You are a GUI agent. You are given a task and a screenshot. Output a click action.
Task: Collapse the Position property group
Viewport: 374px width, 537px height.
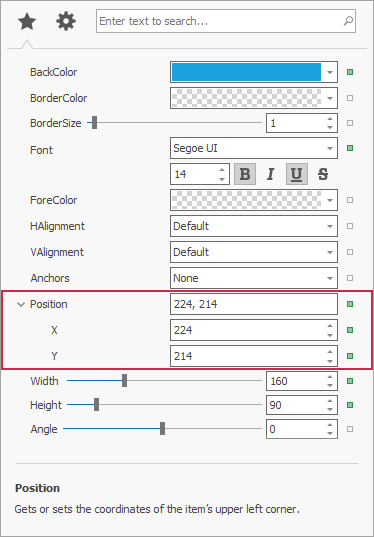coord(21,304)
